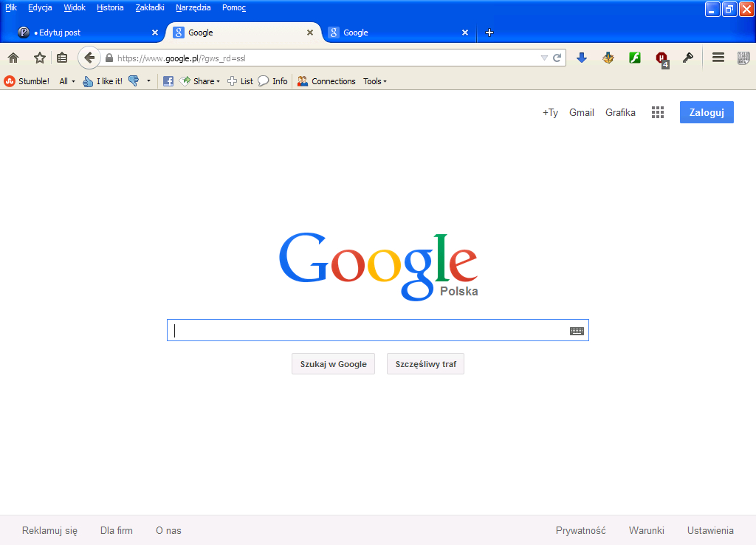Image resolution: width=756 pixels, height=545 pixels.
Task: Click the Szczęśliwy traf button
Action: (426, 364)
